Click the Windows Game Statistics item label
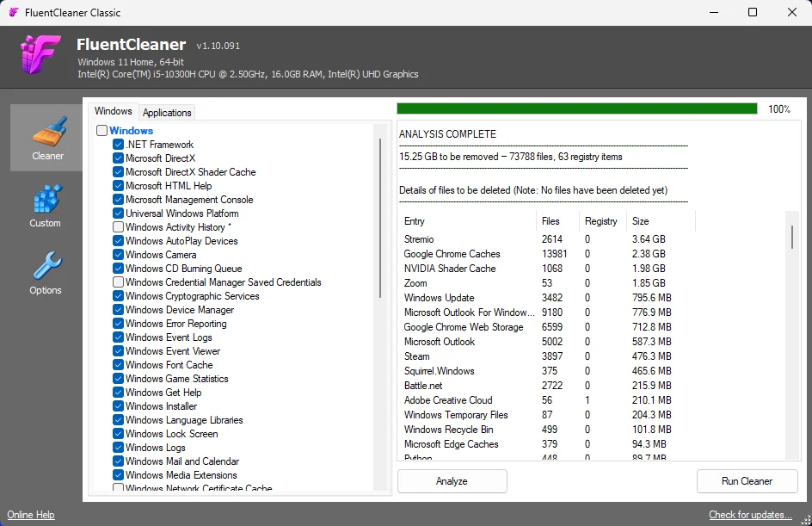 click(x=176, y=379)
